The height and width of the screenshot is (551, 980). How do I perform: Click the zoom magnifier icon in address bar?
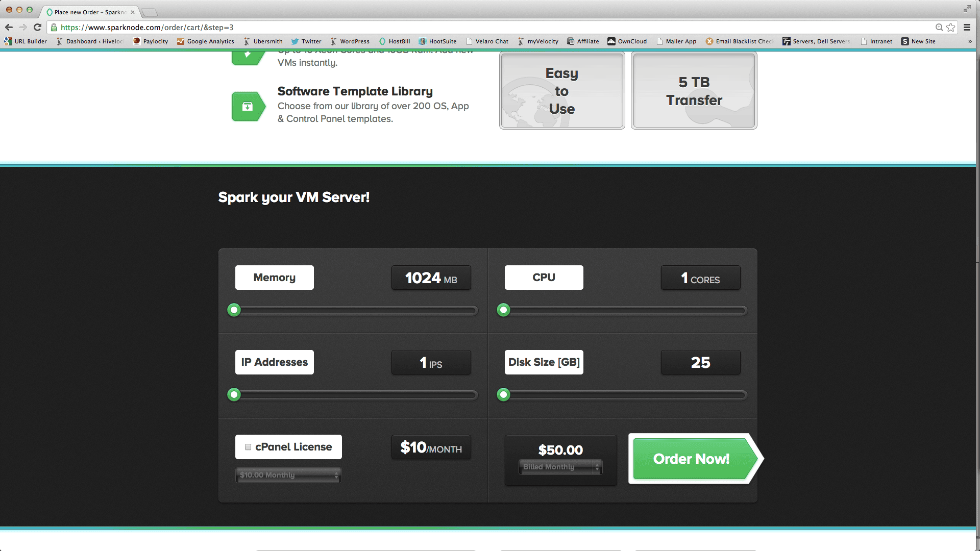[939, 28]
